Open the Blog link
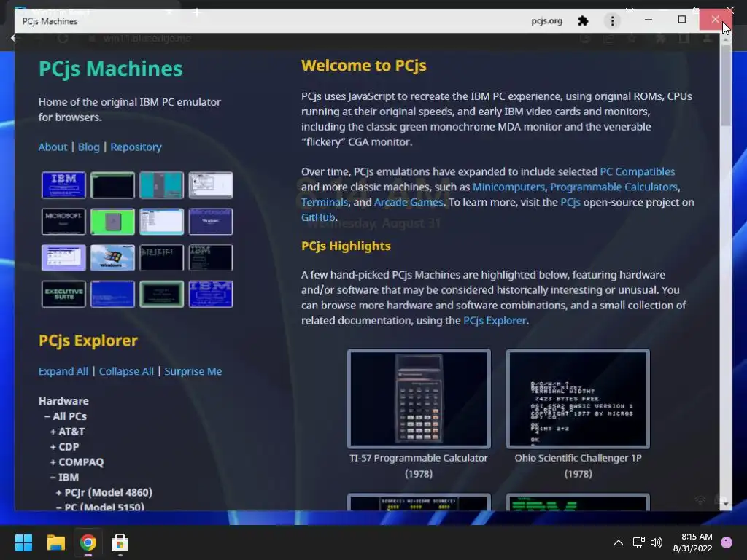747x560 pixels. [88, 147]
